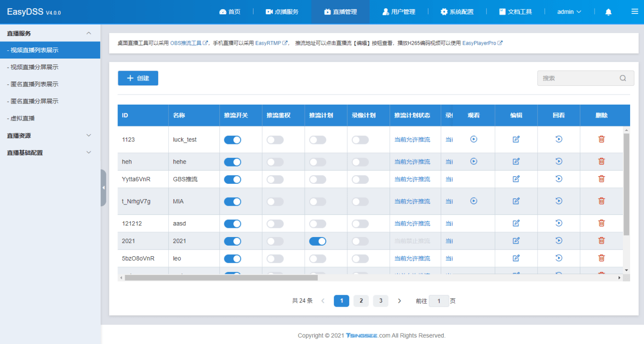
Task: Turn off push switch for luck_test
Action: point(232,140)
